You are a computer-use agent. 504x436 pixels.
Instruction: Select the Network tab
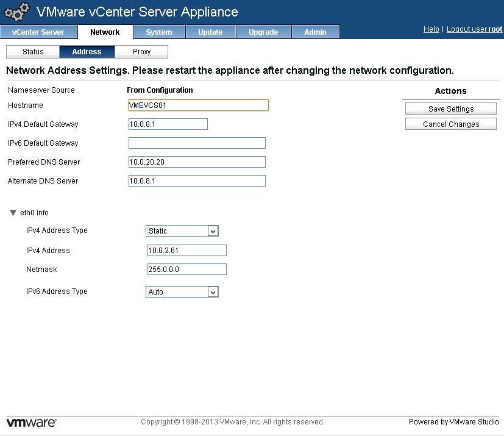point(105,32)
